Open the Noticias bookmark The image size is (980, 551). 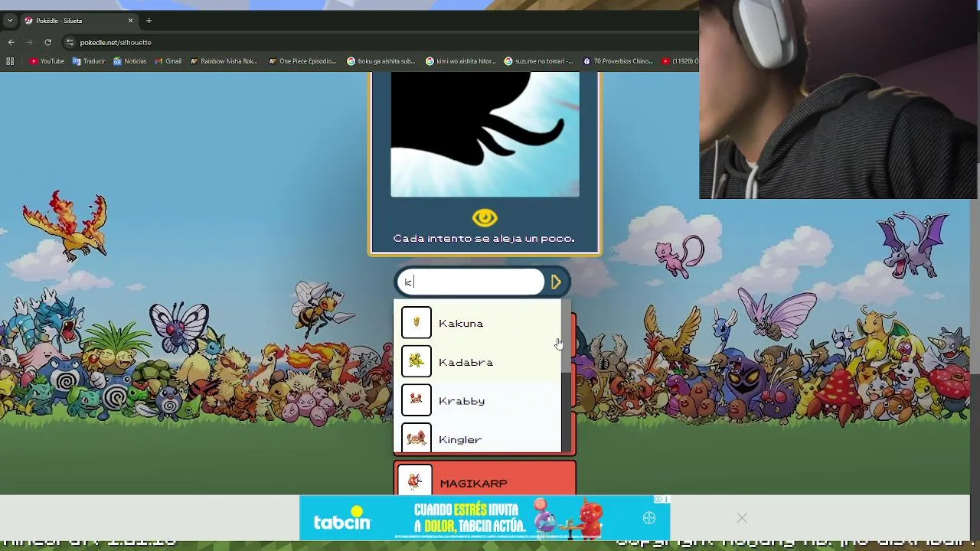[x=130, y=61]
